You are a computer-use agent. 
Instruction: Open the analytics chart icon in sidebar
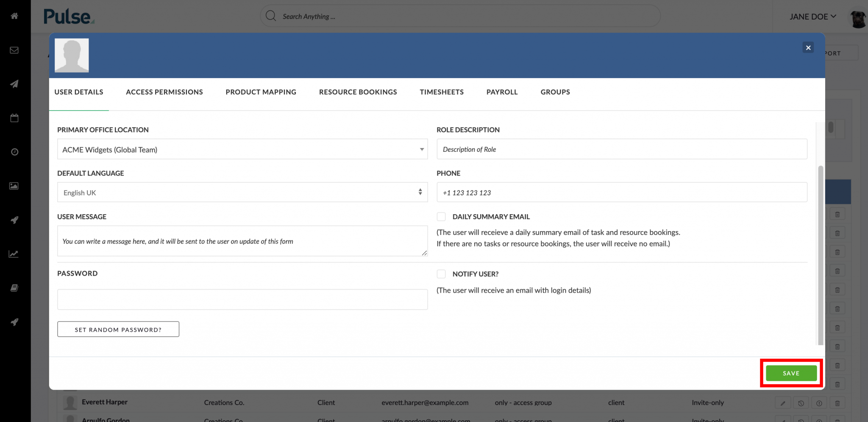coord(14,254)
